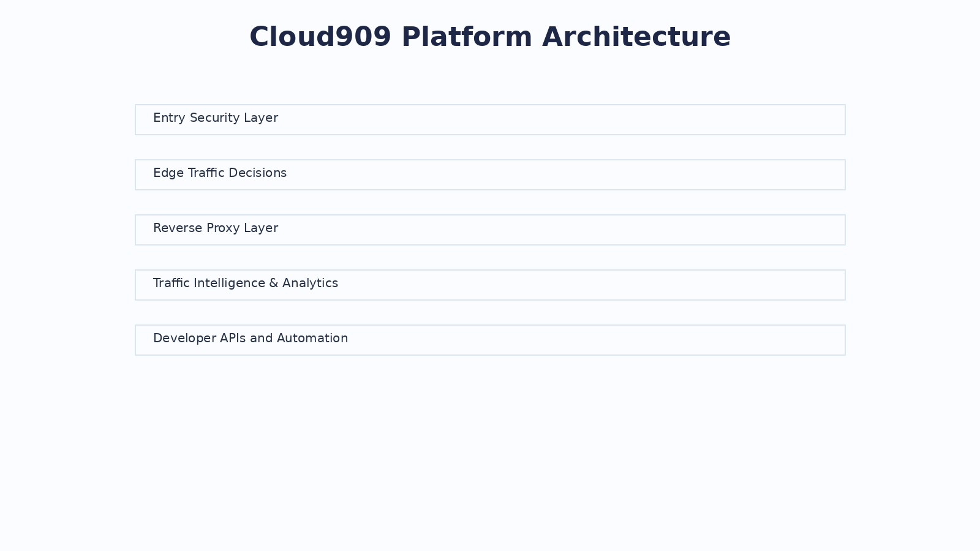Click the 'Reverse Proxy Layer' label text
980x551 pixels.
tap(216, 228)
